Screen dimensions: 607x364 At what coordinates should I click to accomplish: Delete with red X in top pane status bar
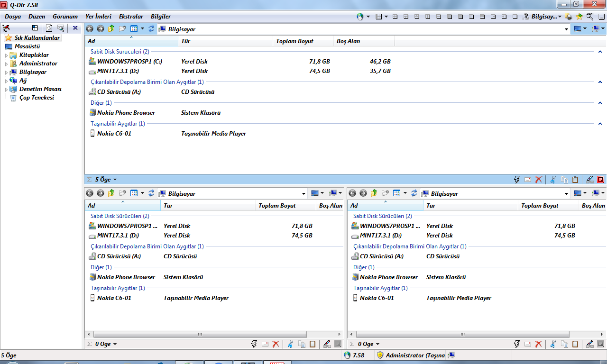(x=539, y=180)
